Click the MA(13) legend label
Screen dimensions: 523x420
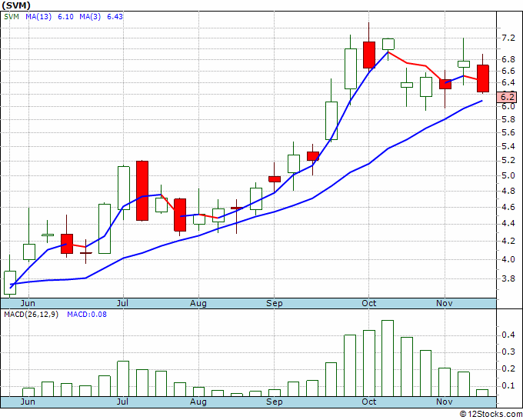pos(38,17)
